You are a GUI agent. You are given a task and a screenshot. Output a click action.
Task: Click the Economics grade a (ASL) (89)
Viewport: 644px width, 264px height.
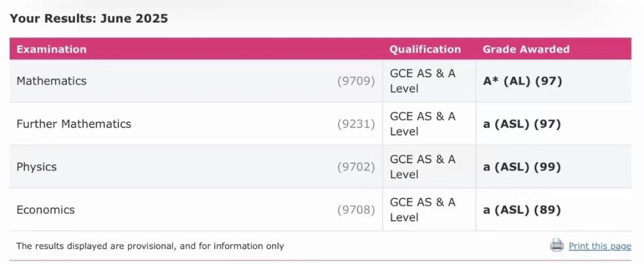click(522, 210)
